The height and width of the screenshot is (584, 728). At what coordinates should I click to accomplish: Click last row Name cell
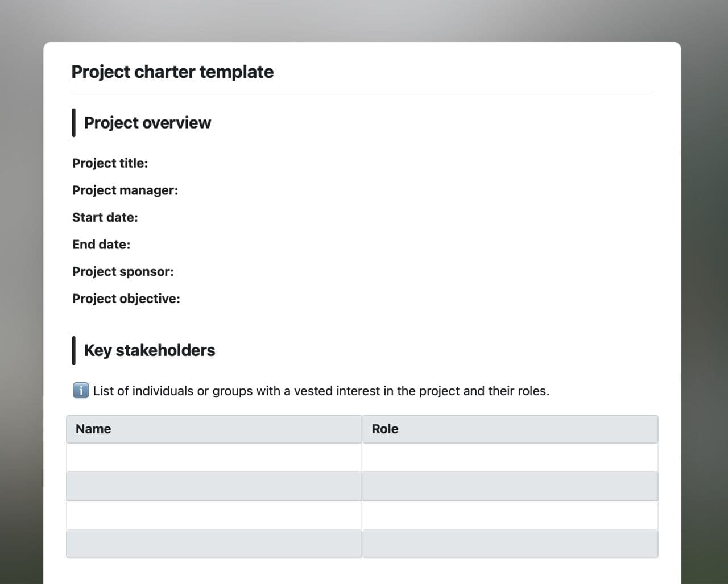[214, 544]
